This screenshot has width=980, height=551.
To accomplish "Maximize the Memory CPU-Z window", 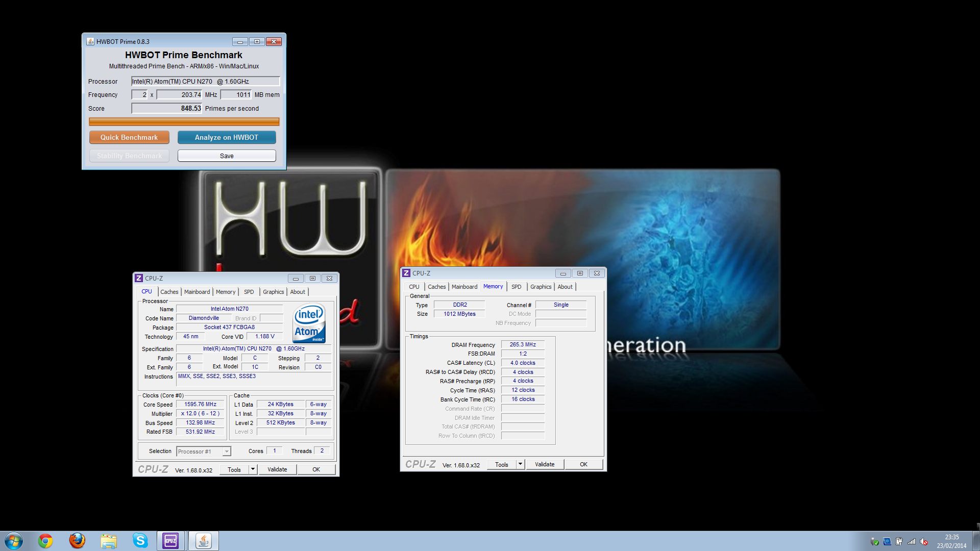I will pos(580,273).
